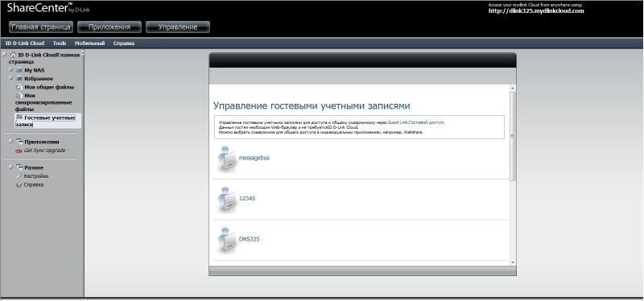This screenshot has width=644, height=301.
Task: Open the Справка menu in the menu bar
Action: click(124, 43)
